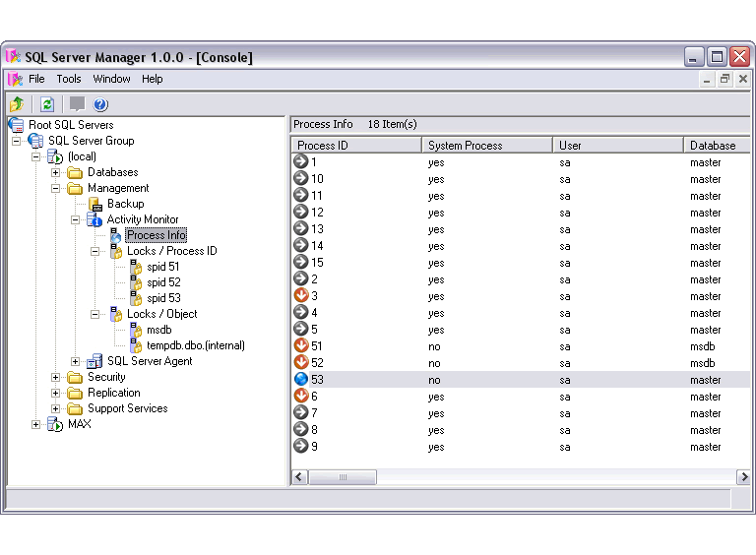
Task: Select process ID 15 row
Action: [x=521, y=262]
